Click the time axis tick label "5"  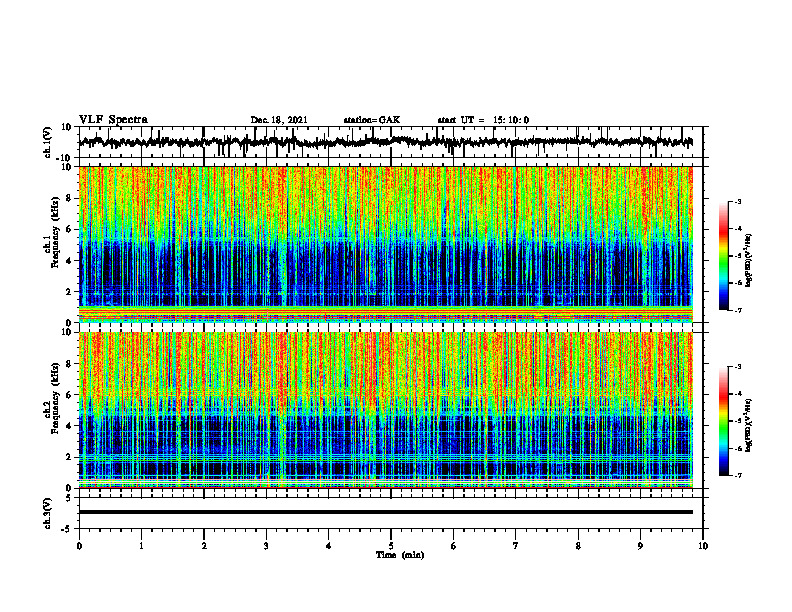[391, 546]
